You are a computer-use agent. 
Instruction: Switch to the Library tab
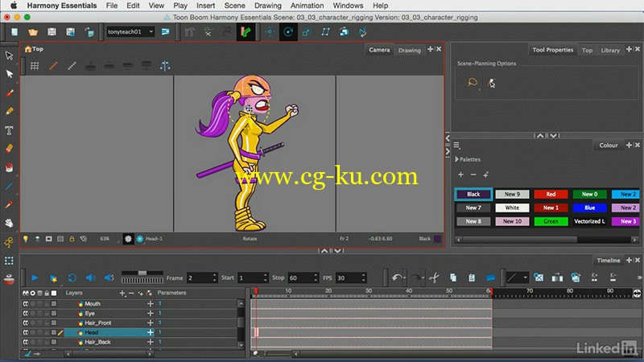tap(610, 50)
